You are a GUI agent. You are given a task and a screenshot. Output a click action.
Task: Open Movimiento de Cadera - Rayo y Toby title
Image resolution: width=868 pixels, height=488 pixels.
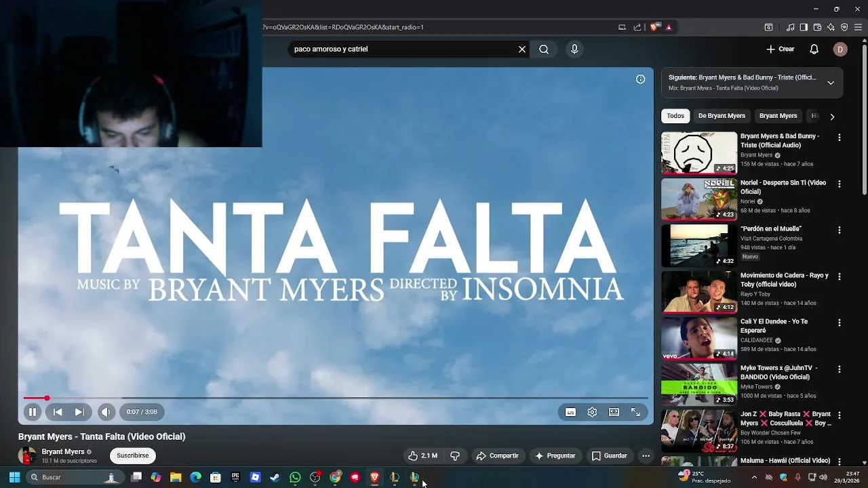coord(785,280)
